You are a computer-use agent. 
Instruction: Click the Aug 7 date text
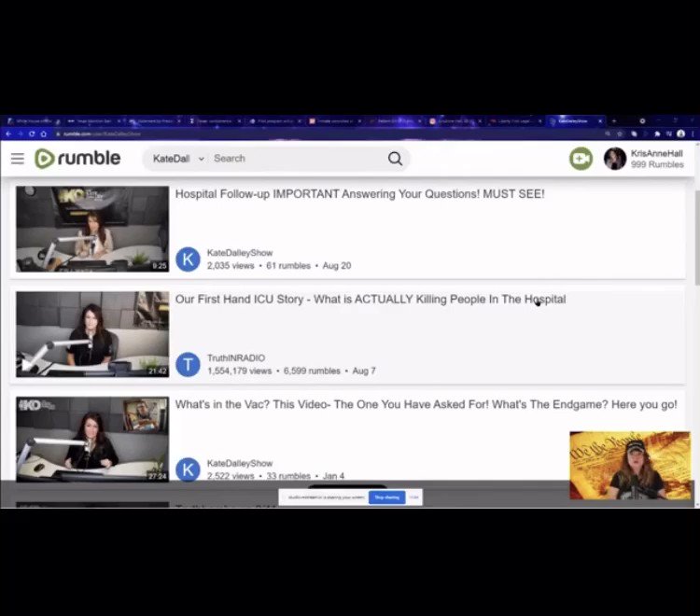[364, 371]
